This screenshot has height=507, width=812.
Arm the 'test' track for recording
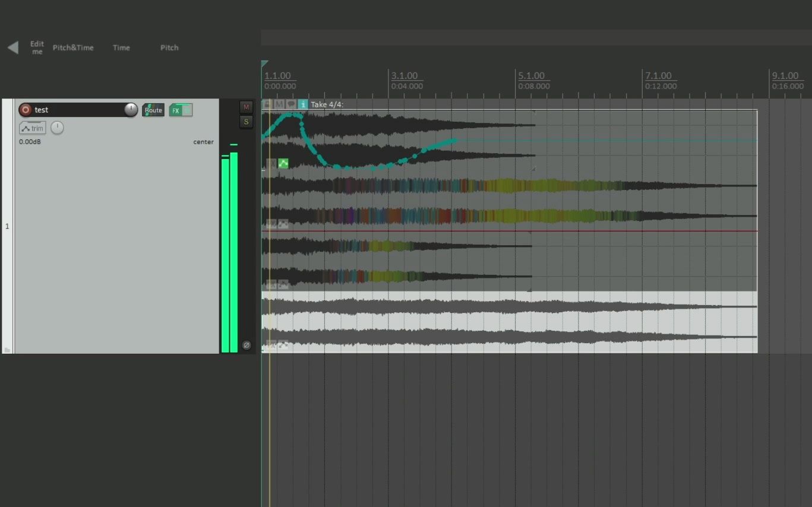tap(25, 110)
